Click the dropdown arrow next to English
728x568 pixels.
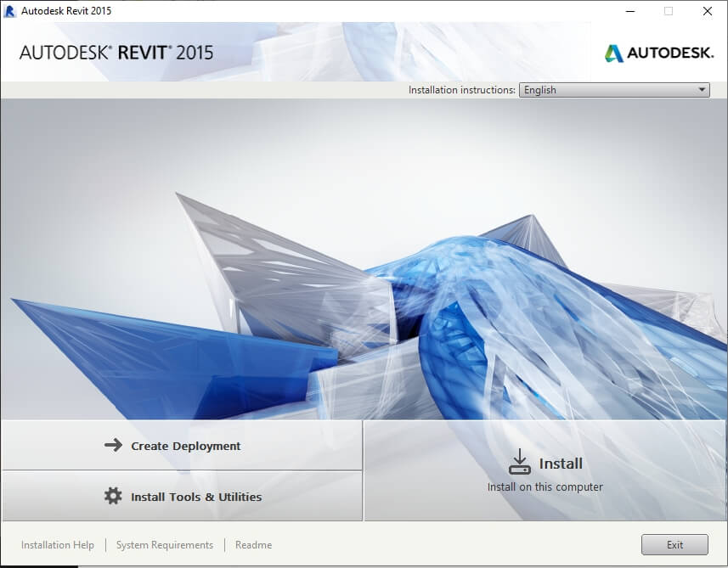(702, 90)
